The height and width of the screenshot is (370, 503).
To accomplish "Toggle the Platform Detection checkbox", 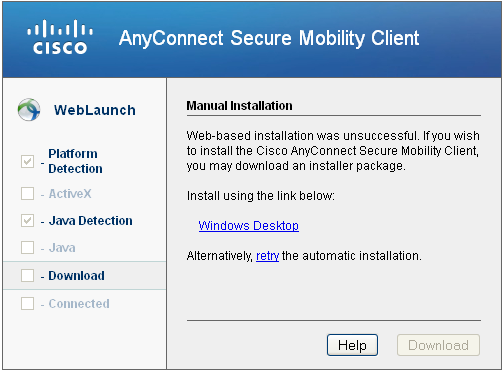I will point(27,161).
